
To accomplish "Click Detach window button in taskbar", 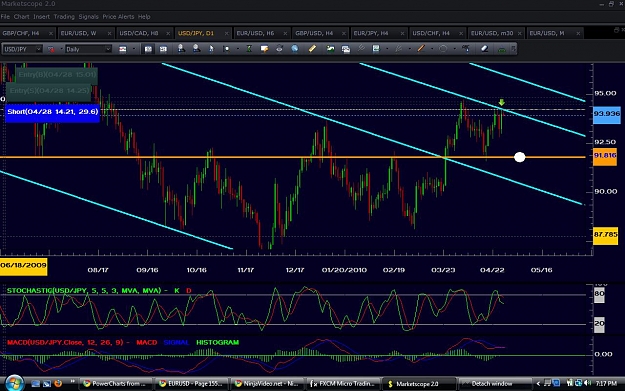I will click(494, 383).
